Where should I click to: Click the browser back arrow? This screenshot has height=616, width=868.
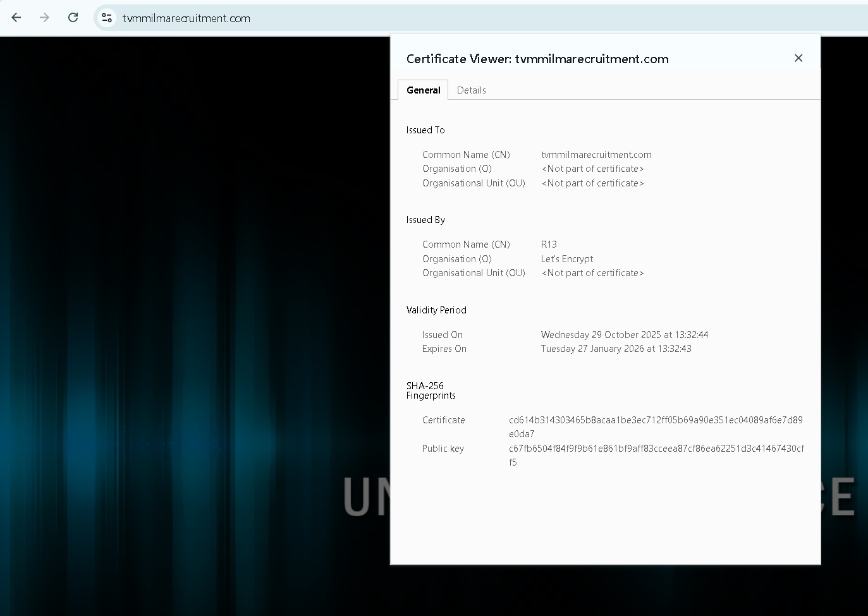(16, 18)
